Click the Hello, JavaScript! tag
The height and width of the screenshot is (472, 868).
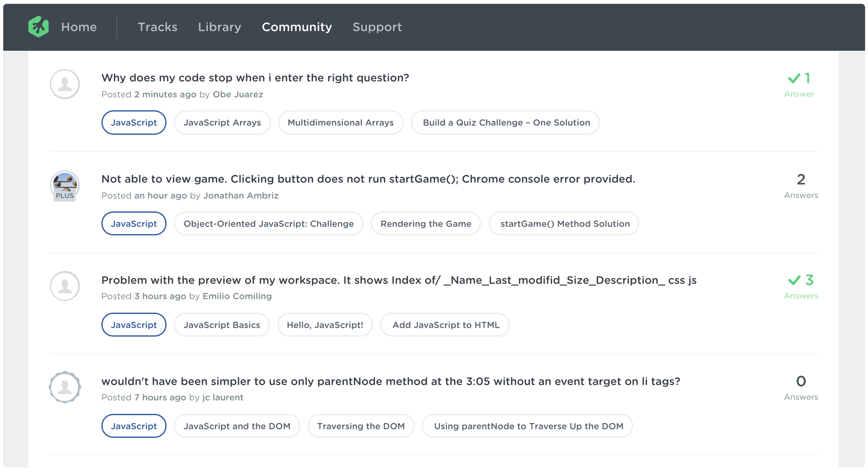[325, 325]
